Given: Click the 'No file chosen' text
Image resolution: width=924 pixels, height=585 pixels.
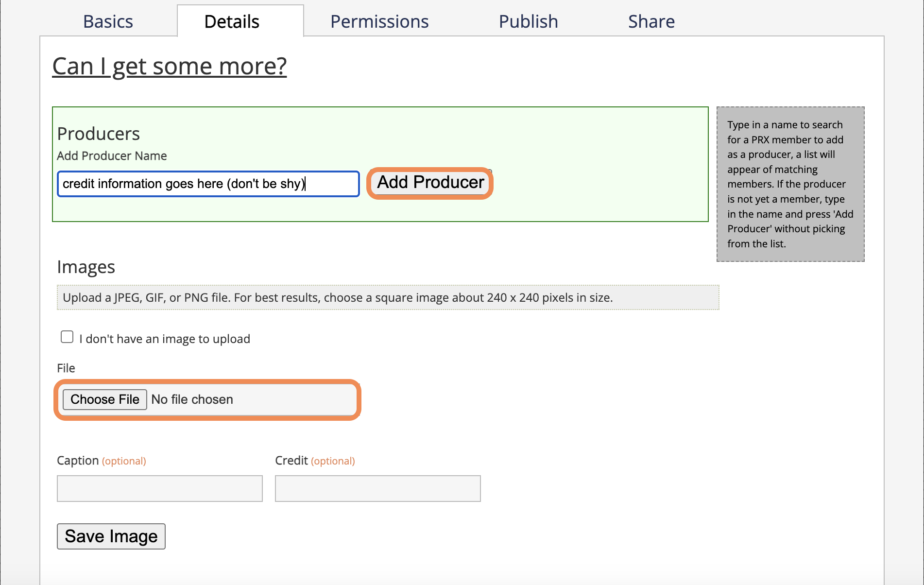Looking at the screenshot, I should (192, 399).
